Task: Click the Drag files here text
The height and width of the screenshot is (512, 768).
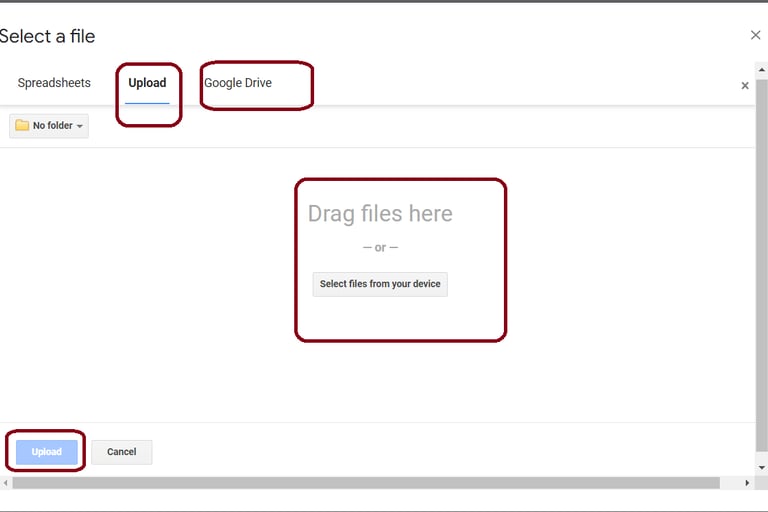Action: click(x=380, y=214)
